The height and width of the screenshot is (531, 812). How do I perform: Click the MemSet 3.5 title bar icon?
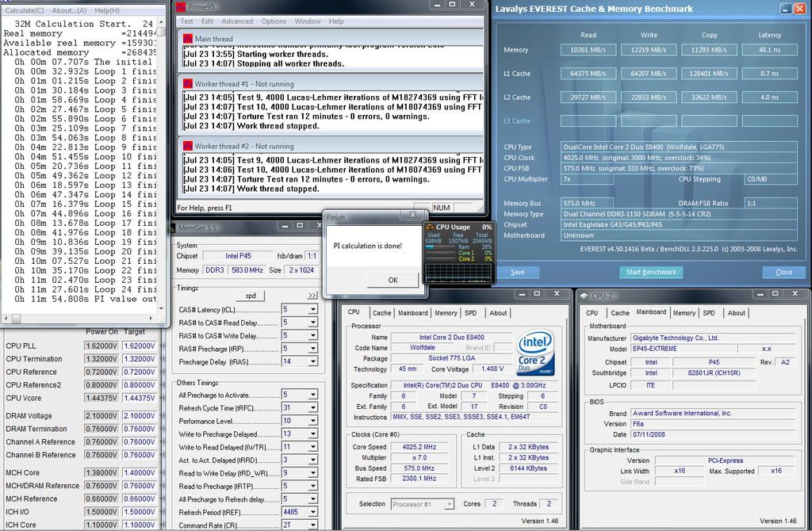[174, 227]
